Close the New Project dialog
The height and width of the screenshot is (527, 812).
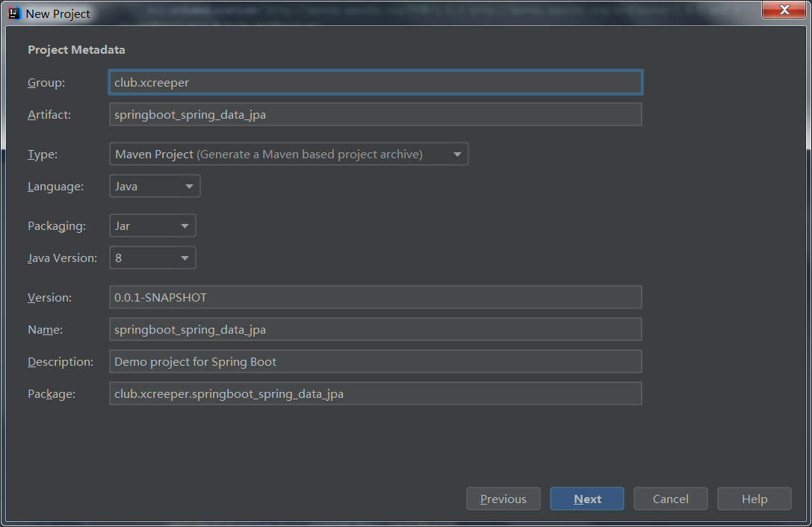point(784,10)
